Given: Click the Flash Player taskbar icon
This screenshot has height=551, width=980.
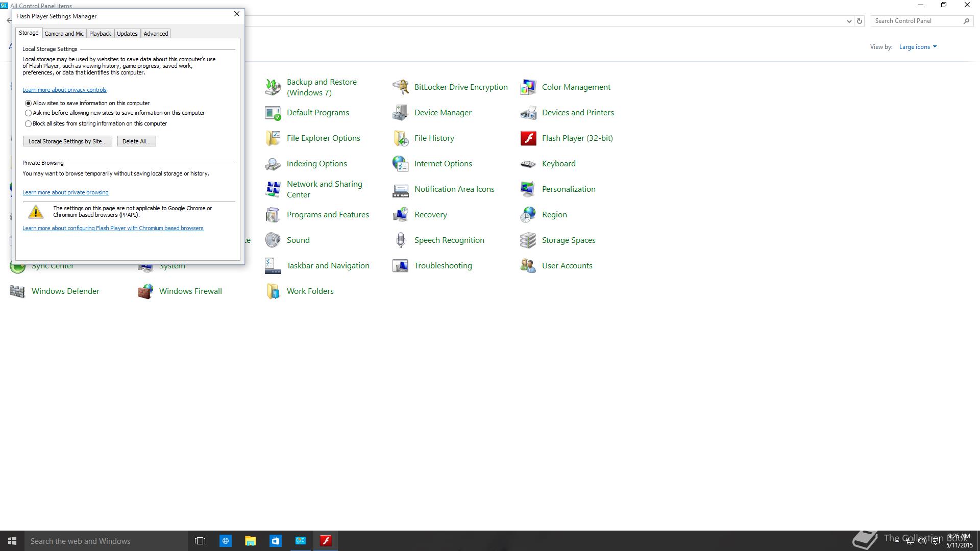Looking at the screenshot, I should 326,541.
